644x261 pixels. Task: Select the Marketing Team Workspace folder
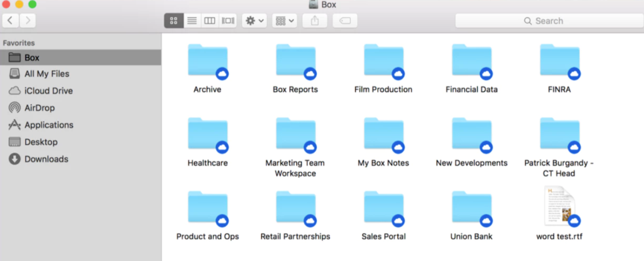295,135
